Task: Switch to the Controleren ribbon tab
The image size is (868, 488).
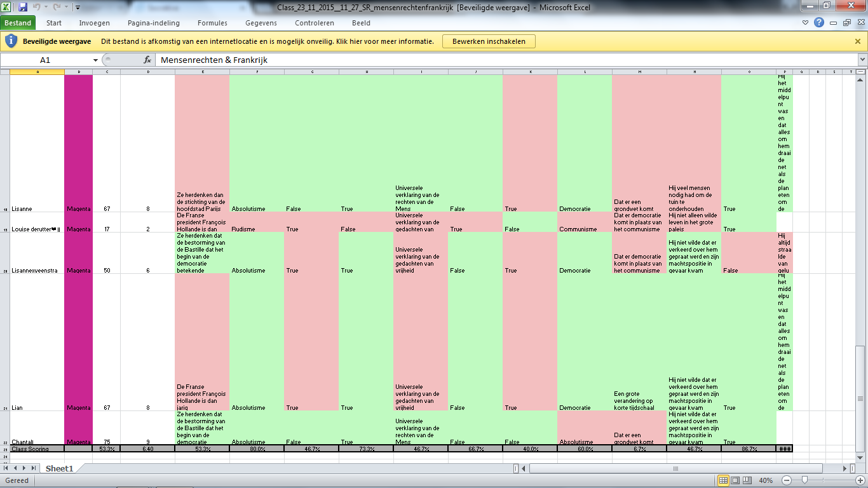Action: point(315,24)
